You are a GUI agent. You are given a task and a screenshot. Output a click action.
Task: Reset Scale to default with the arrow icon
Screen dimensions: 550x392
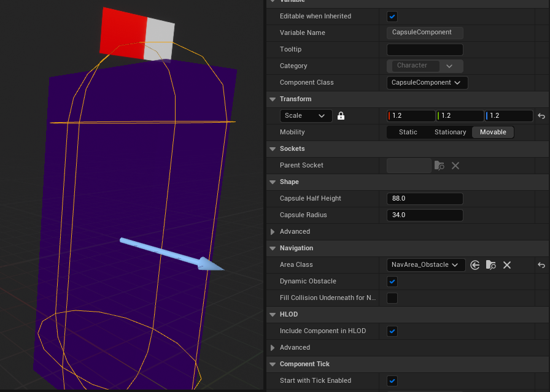tap(541, 116)
